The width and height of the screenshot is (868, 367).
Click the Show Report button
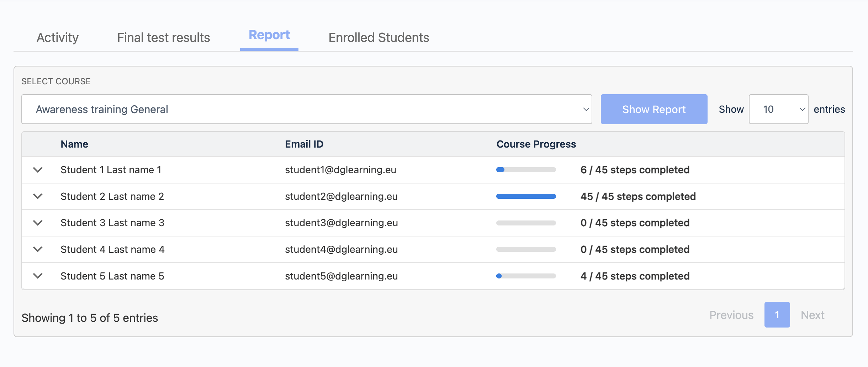[x=654, y=109]
